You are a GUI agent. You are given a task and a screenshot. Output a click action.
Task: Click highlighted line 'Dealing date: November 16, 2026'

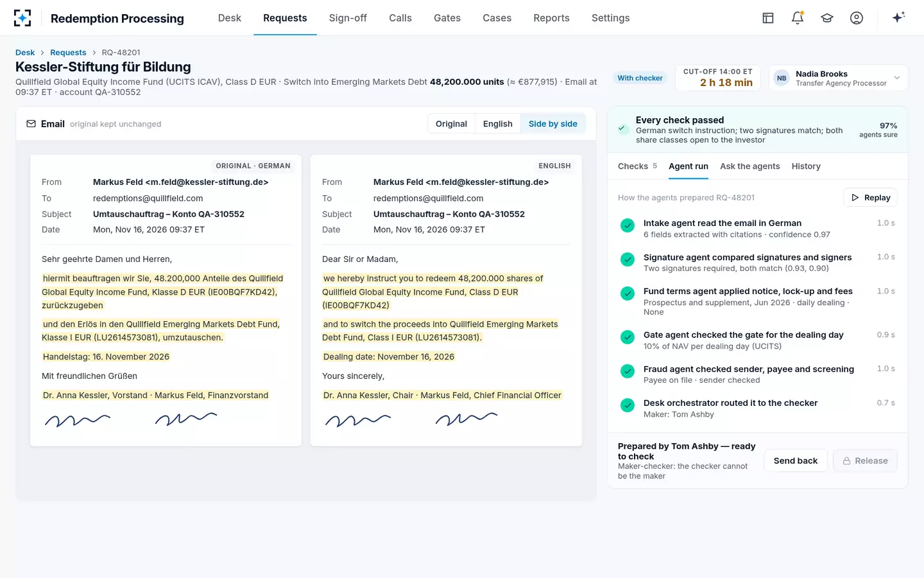[389, 357]
